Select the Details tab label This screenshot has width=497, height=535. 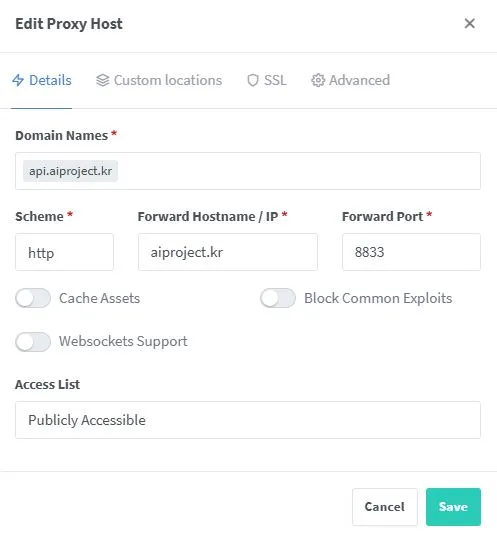coord(50,81)
